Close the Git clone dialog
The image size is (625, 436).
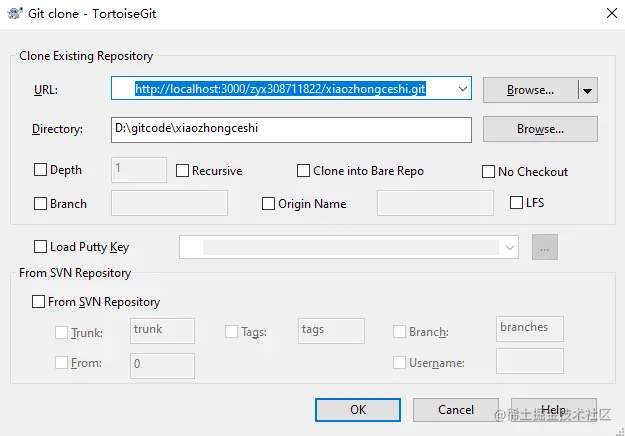coord(611,13)
